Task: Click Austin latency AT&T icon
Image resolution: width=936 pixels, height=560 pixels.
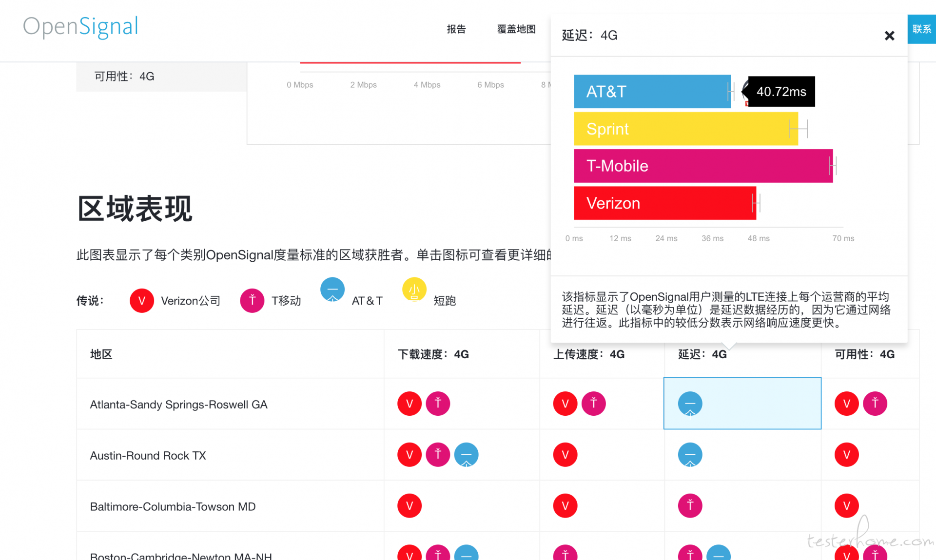Action: (690, 455)
